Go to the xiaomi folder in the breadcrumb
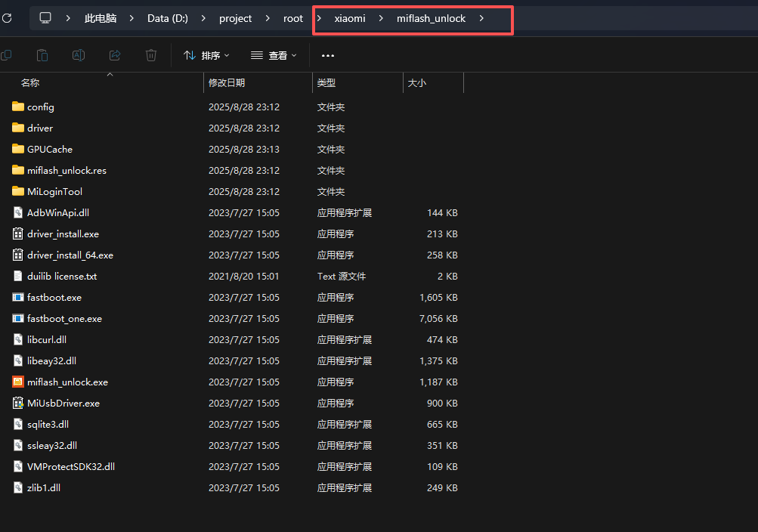Screen dimensions: 758x532 [350, 18]
